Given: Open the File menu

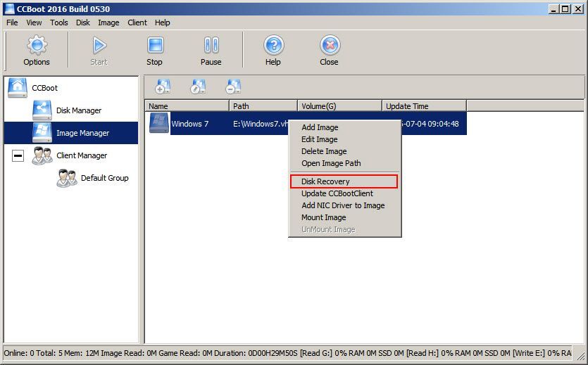Looking at the screenshot, I should [x=12, y=23].
